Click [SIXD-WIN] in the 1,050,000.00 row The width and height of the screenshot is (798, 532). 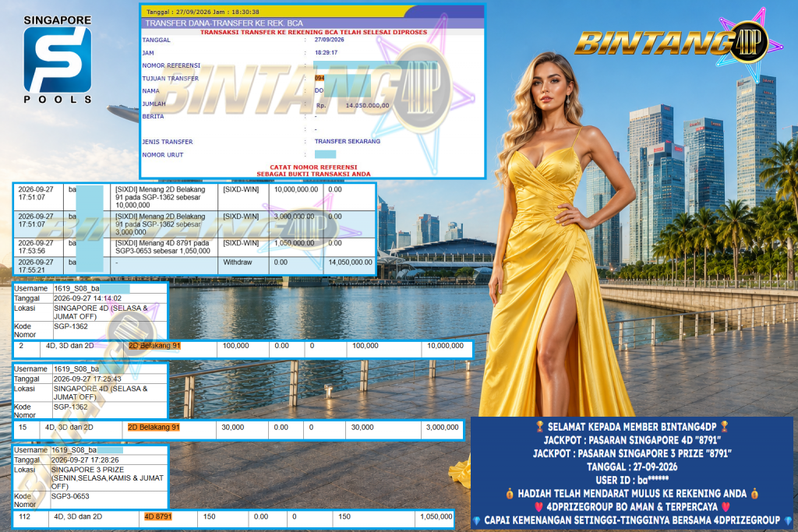point(241,243)
